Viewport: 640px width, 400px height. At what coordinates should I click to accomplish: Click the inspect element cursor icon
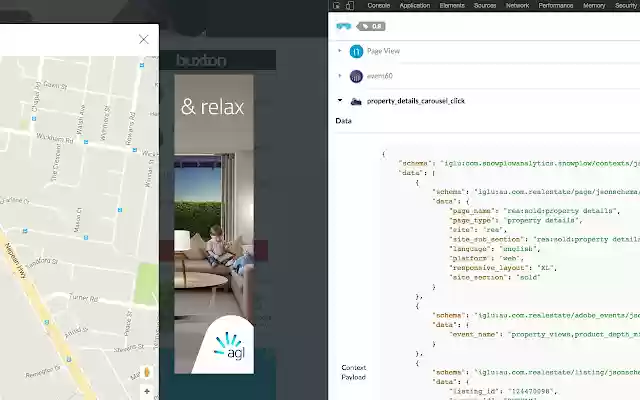pyautogui.click(x=336, y=5)
